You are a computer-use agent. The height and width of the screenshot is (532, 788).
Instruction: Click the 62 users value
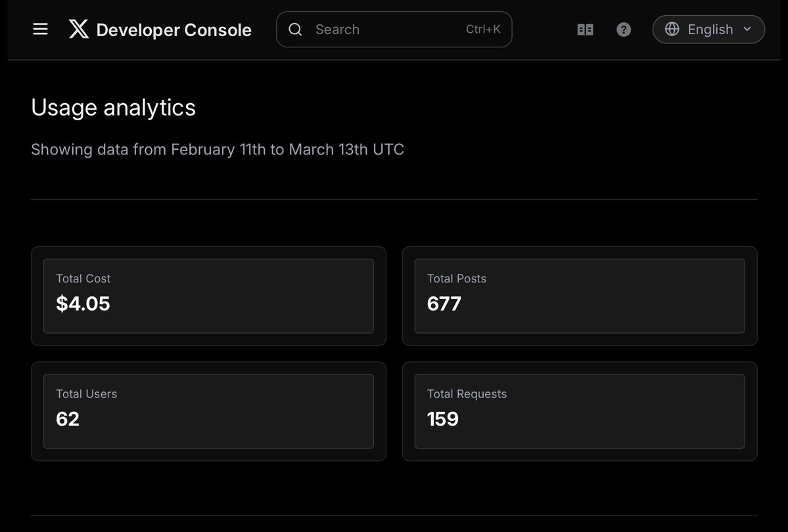click(x=68, y=419)
